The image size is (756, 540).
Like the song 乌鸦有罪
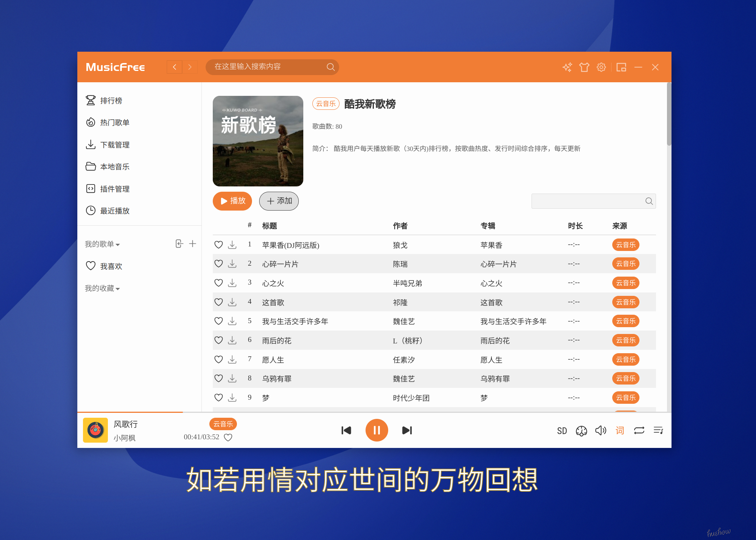click(218, 378)
